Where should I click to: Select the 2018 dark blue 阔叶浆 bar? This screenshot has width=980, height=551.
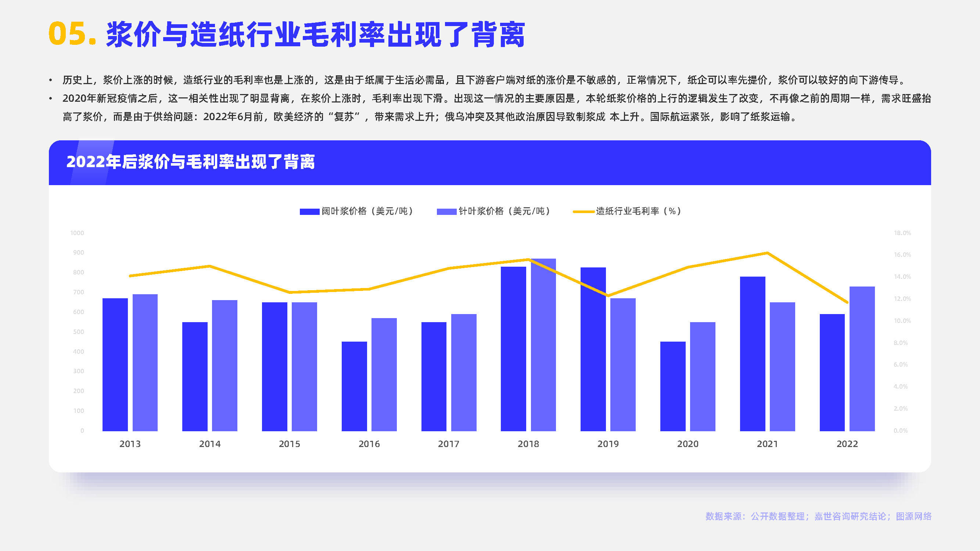pyautogui.click(x=513, y=349)
